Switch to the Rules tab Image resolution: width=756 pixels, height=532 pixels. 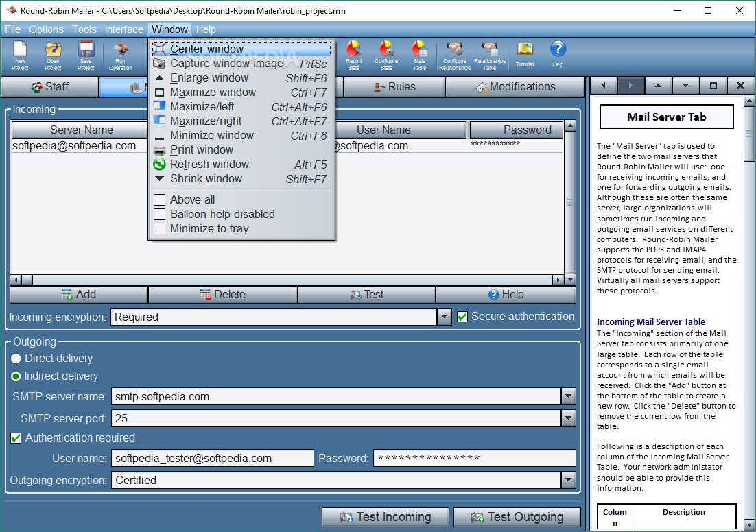[x=394, y=87]
